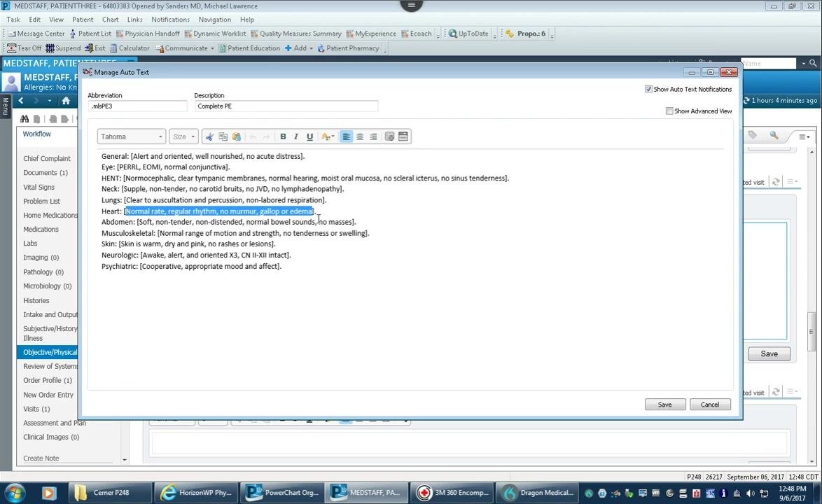The image size is (822, 504).
Task: Open Message Center from toolbar
Action: tap(36, 34)
